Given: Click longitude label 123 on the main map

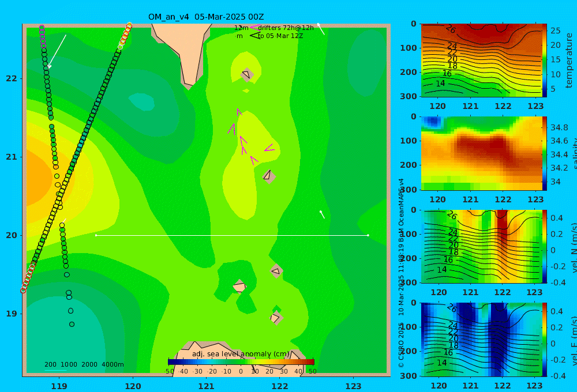Looking at the screenshot, I should (354, 386).
